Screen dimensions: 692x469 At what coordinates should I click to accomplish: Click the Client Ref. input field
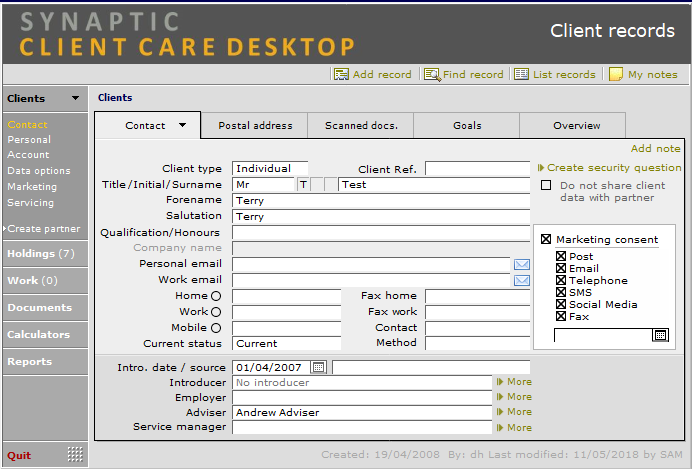(x=478, y=169)
